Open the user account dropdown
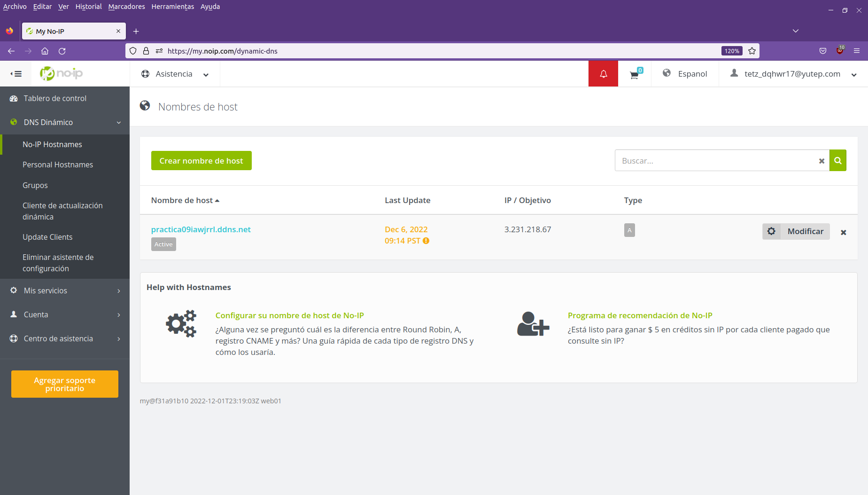Viewport: 868px width, 495px height. pos(793,74)
